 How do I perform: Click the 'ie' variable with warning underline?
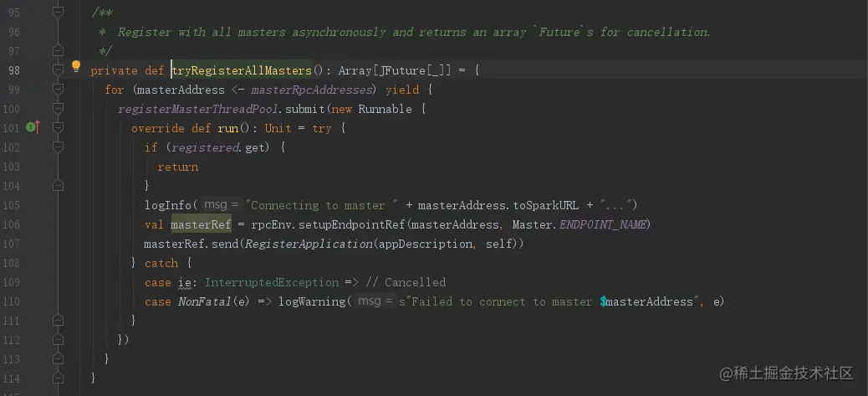(x=184, y=282)
